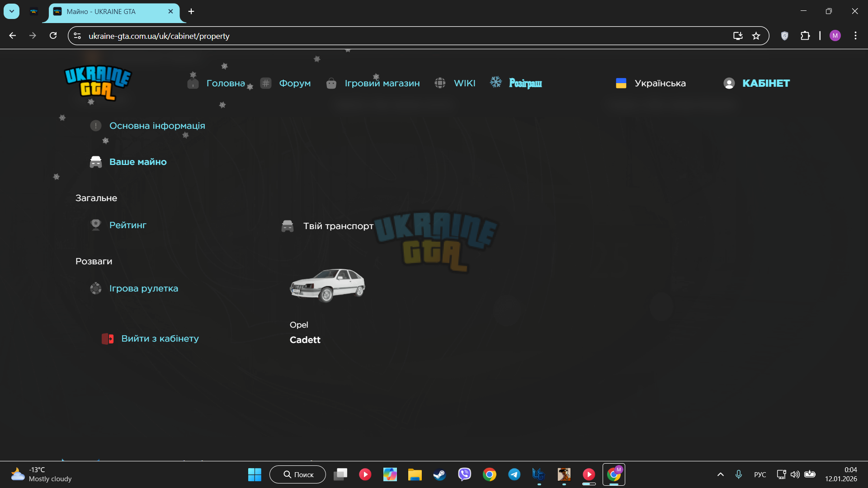Open the КАБІНЕТ account link

(766, 83)
